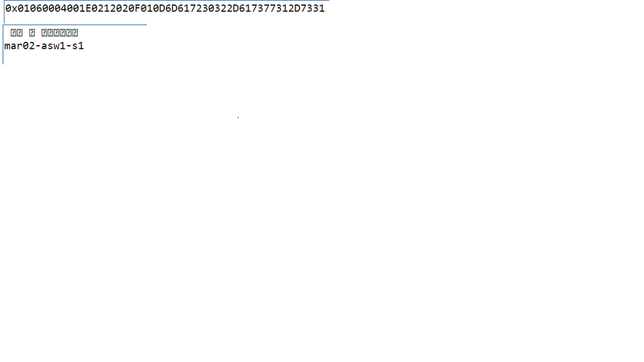
Task: Click the blue left border of the hex box
Action: click(x=4, y=12)
